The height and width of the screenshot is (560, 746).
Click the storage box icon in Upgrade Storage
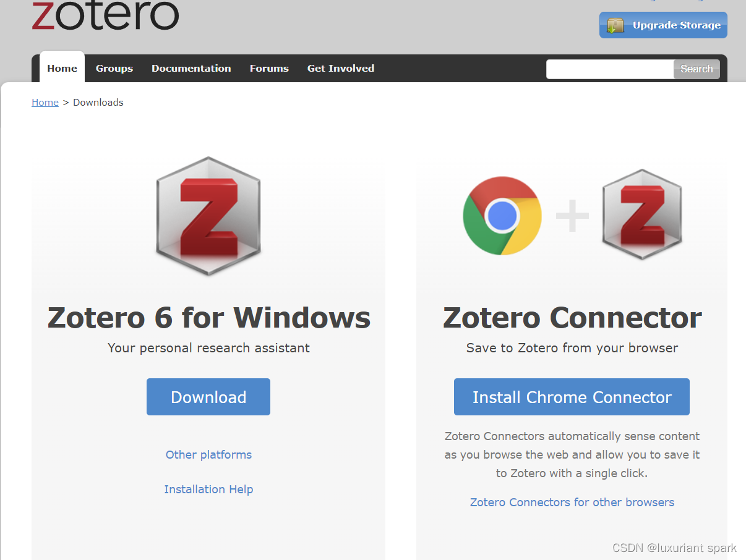point(615,25)
